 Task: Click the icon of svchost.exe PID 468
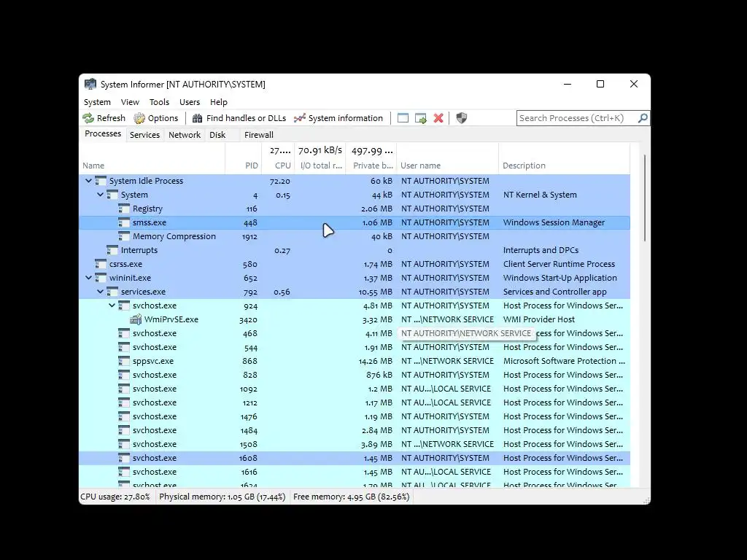click(124, 333)
